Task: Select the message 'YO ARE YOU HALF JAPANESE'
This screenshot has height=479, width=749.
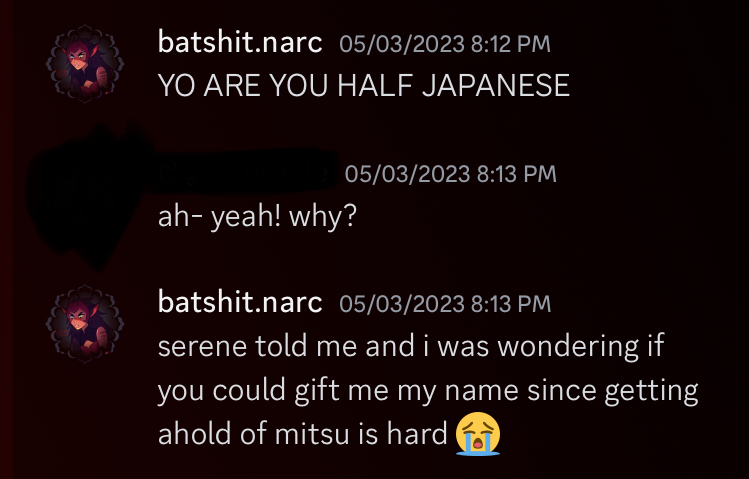Action: [x=364, y=85]
